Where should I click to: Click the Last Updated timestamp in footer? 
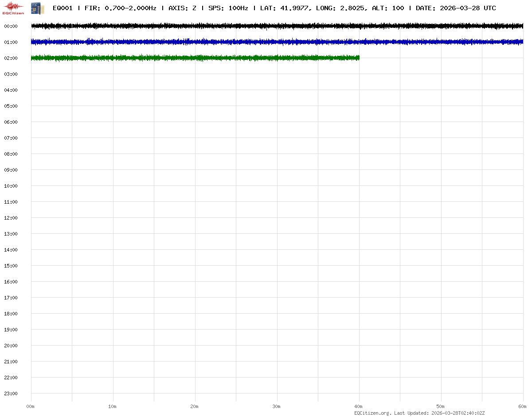[x=439, y=413]
